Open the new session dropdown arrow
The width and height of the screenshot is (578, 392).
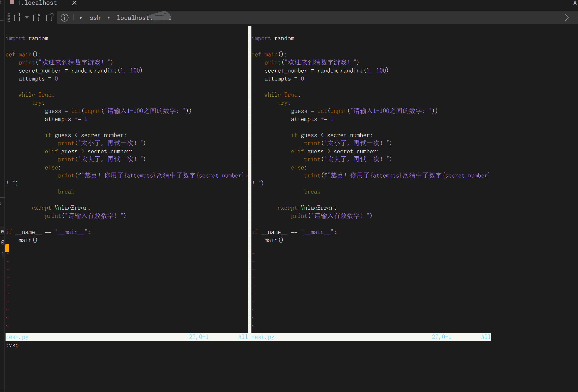click(x=27, y=17)
